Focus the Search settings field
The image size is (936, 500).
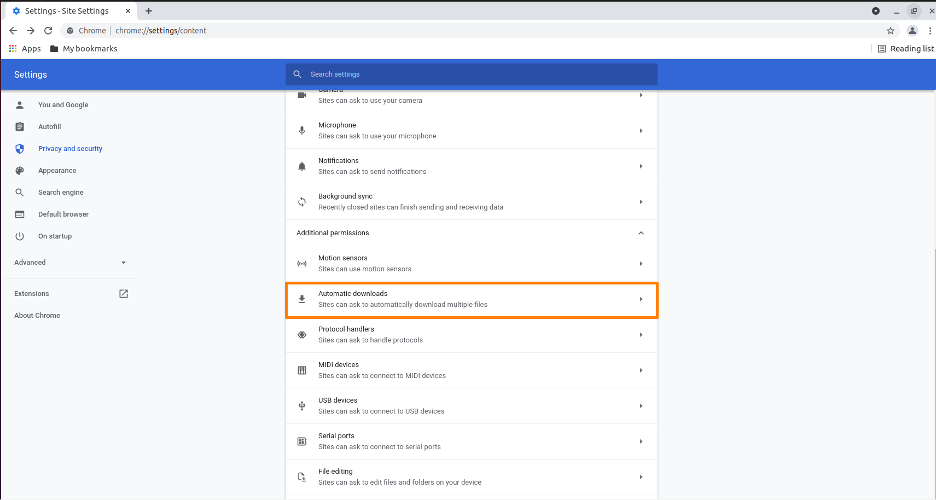coord(472,75)
